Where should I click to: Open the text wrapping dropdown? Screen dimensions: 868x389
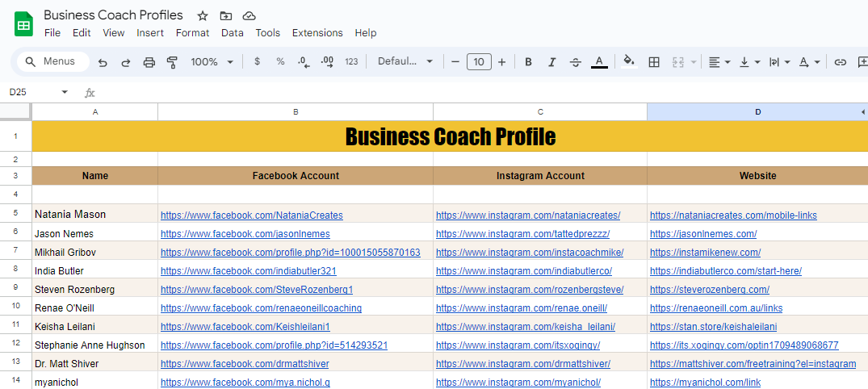(780, 62)
